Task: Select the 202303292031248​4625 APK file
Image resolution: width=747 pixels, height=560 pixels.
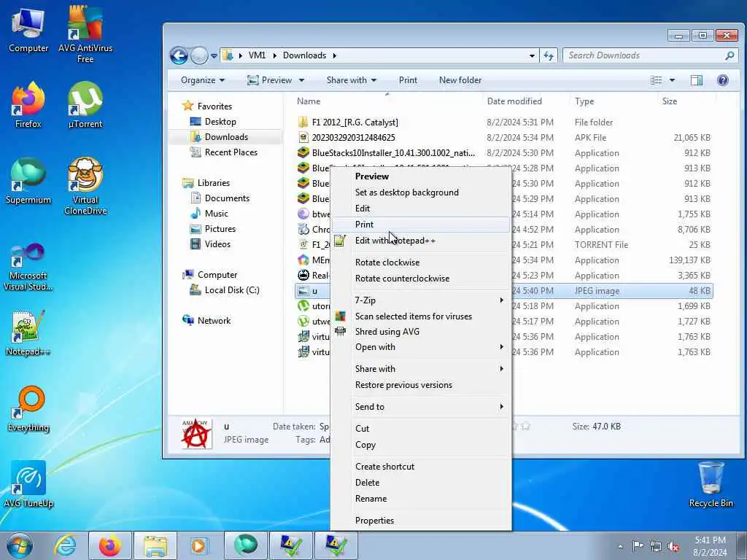Action: (x=353, y=138)
